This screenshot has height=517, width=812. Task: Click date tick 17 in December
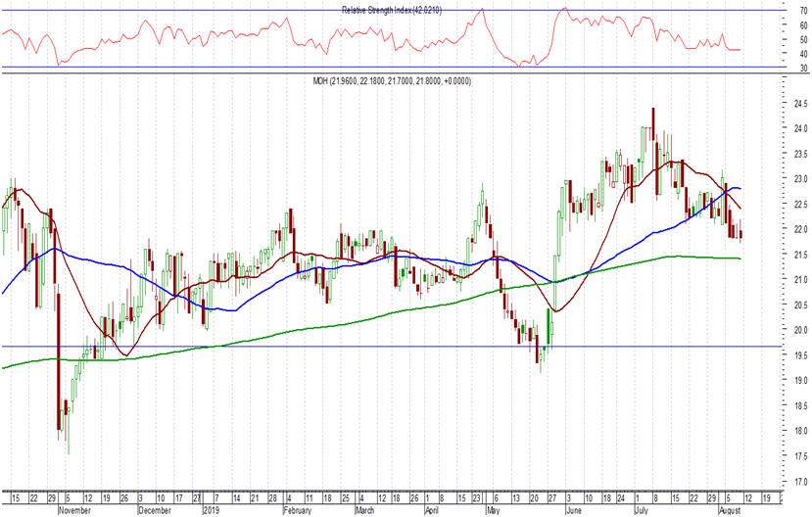178,498
